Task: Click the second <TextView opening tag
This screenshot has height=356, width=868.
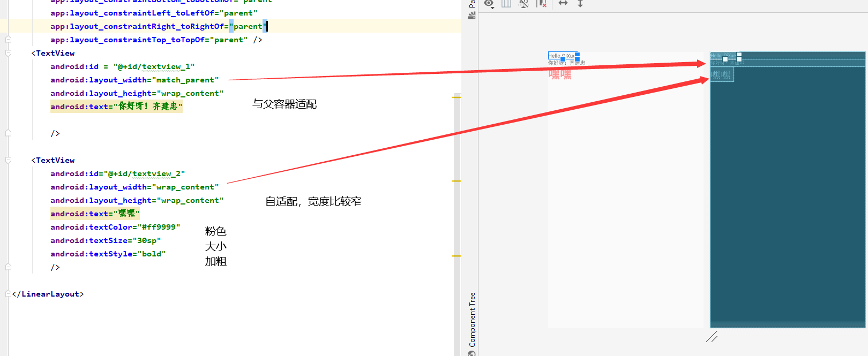Action: (x=53, y=160)
